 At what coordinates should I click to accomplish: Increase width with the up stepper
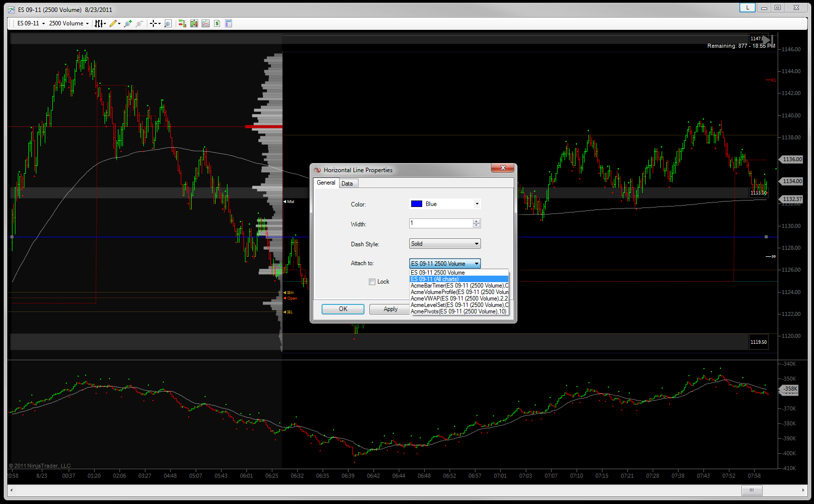tap(476, 221)
